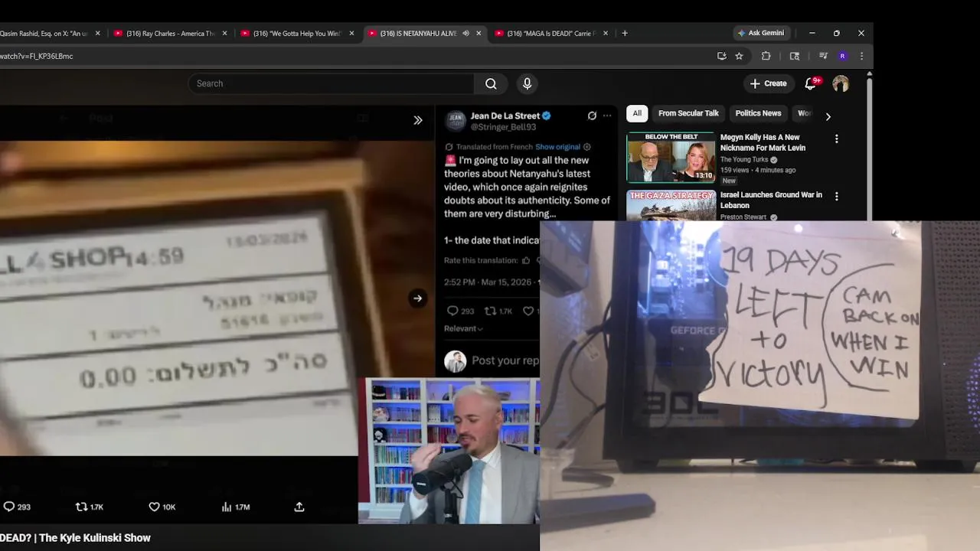
Task: Show more filter chips with right arrow
Action: pos(828,116)
